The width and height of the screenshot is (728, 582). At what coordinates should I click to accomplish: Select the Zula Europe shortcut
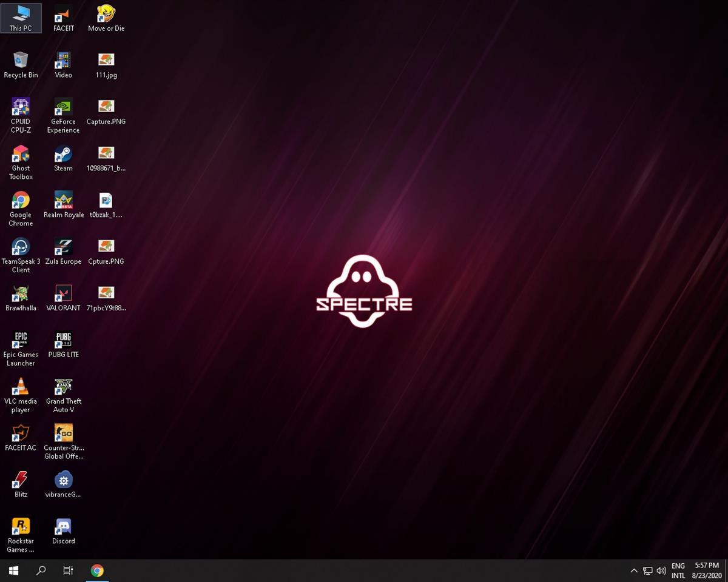click(x=64, y=251)
